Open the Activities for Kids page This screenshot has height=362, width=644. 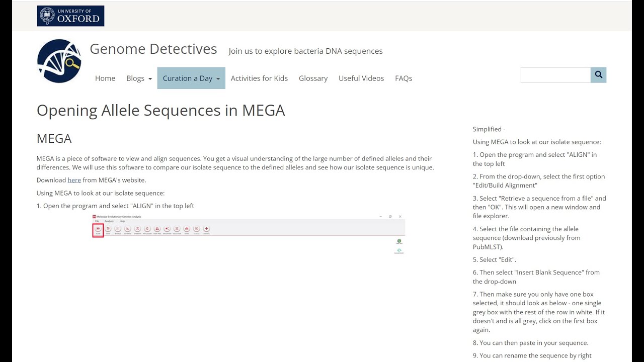click(x=259, y=78)
